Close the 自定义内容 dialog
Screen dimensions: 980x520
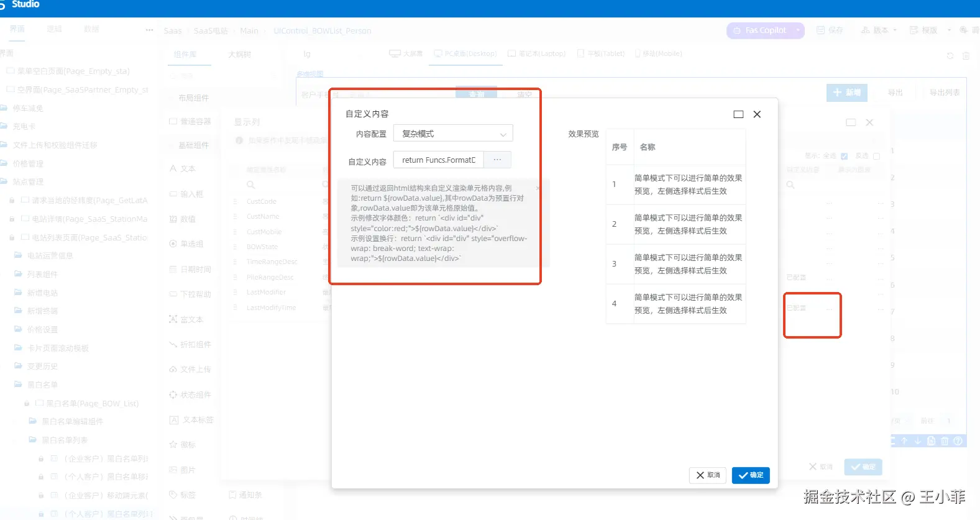coord(757,114)
